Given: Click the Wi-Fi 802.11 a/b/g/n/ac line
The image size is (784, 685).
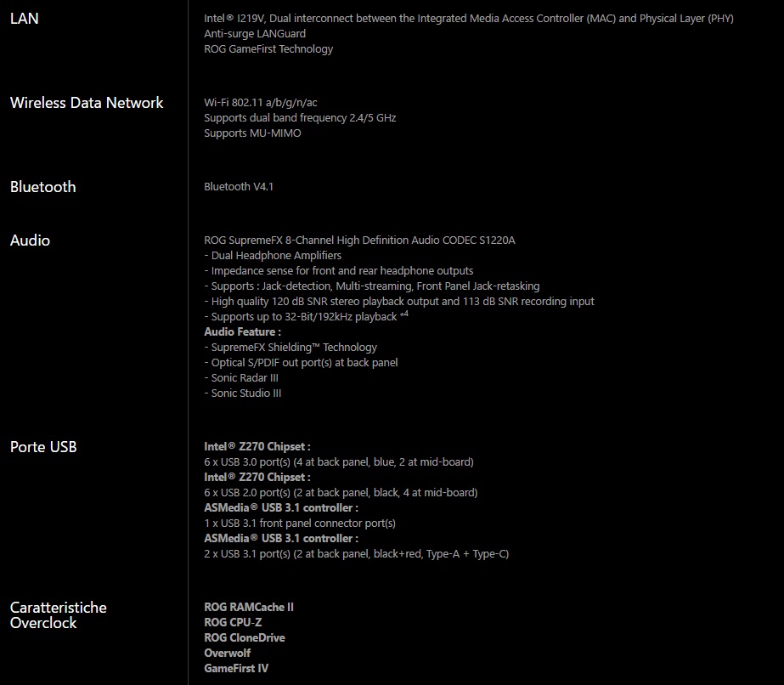Looking at the screenshot, I should click(261, 103).
